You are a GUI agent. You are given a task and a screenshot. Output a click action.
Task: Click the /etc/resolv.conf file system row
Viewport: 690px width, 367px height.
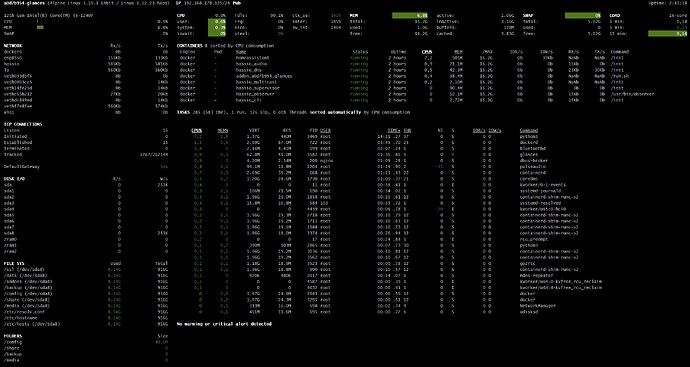click(86, 312)
